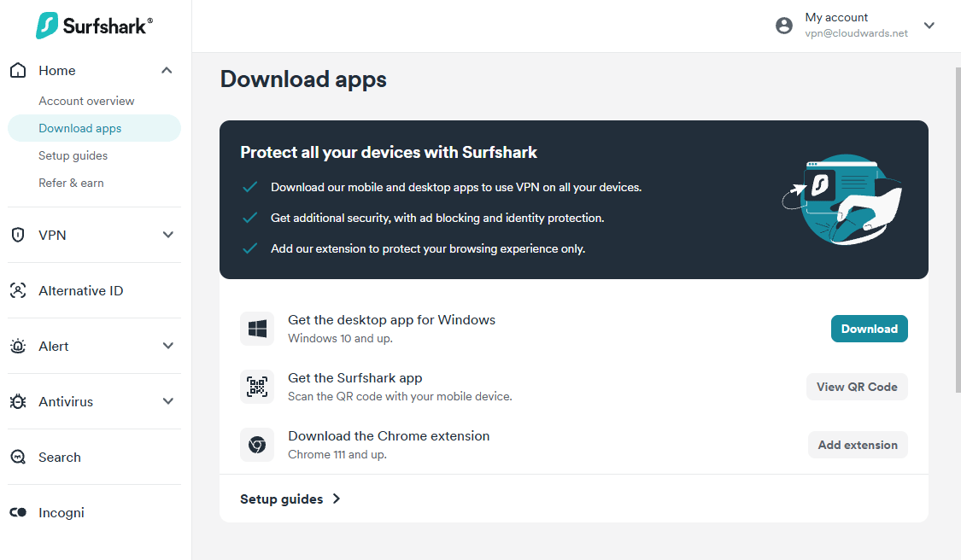
Task: Click 'Get the Surfshark app' text
Action: click(x=355, y=378)
